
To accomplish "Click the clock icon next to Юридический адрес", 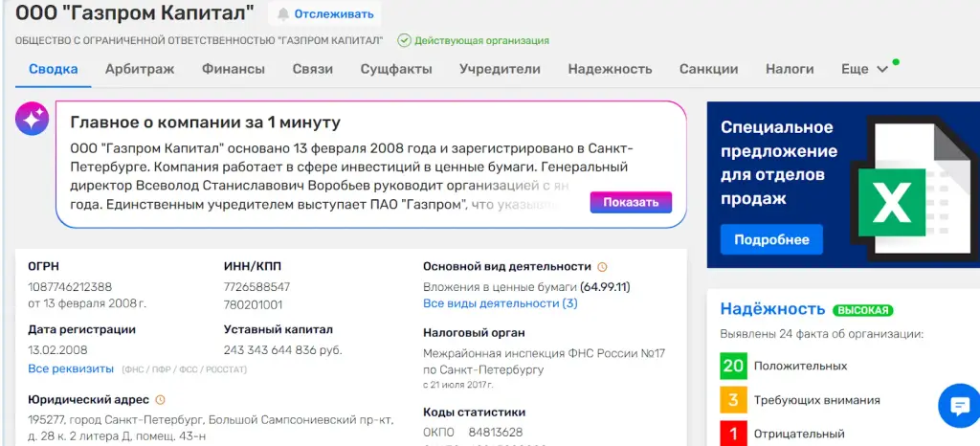I will tap(160, 400).
